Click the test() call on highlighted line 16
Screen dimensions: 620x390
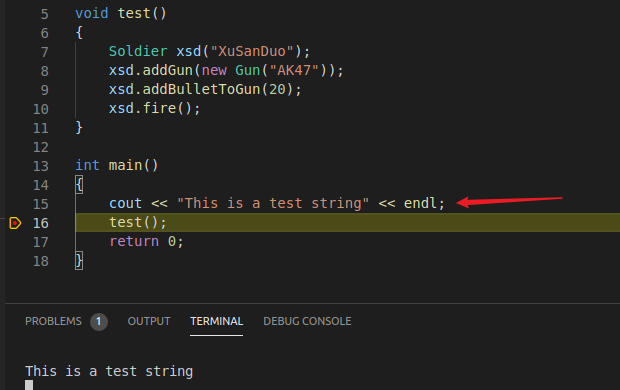(138, 222)
